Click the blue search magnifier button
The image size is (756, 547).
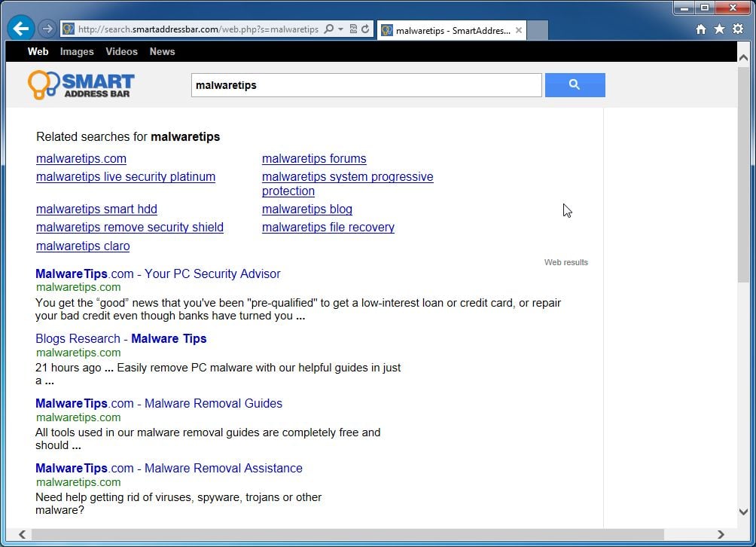tap(575, 85)
